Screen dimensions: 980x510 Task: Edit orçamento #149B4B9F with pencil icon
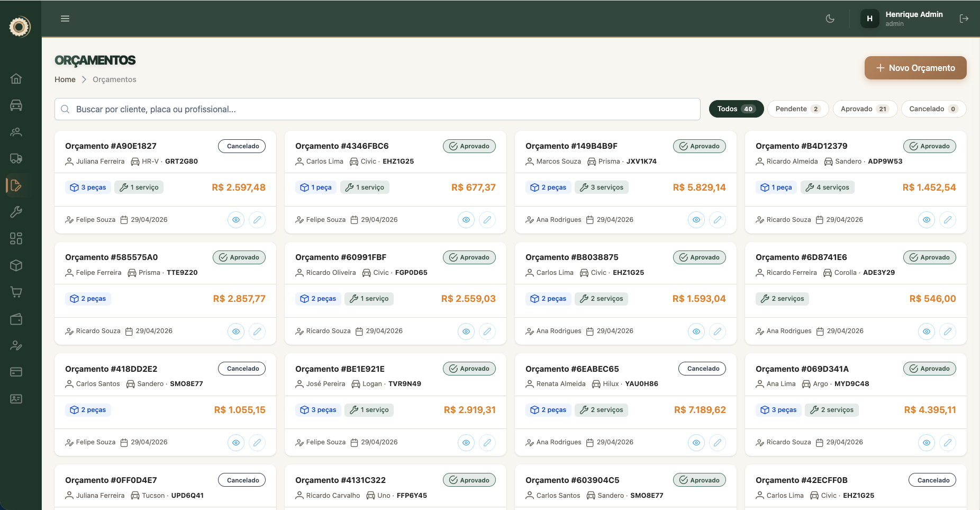[x=718, y=220]
